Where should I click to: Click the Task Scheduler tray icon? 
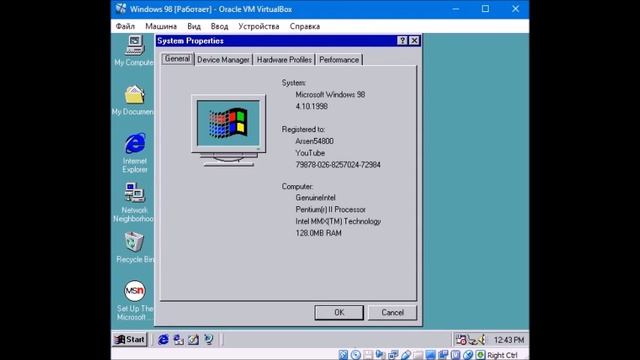click(461, 340)
